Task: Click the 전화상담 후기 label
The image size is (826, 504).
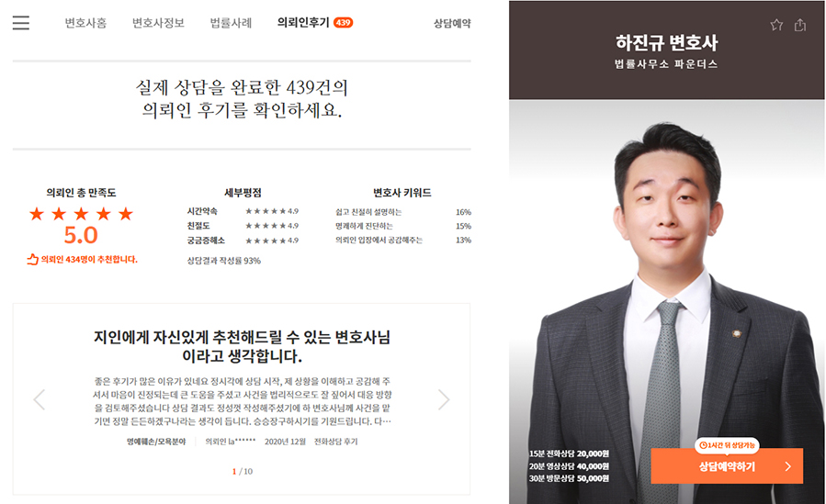Action: point(336,442)
